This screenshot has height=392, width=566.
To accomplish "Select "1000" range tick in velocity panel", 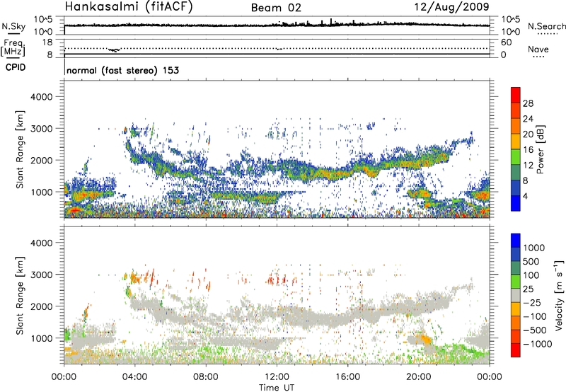I will [41, 338].
